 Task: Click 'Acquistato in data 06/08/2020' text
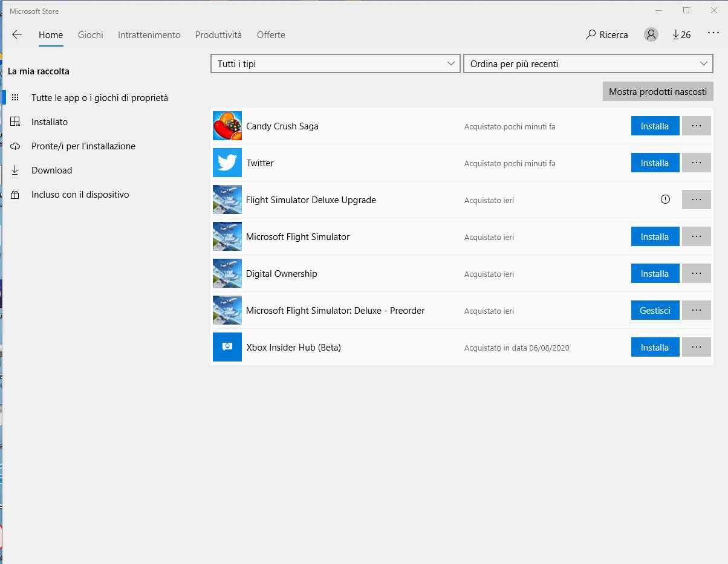click(517, 348)
